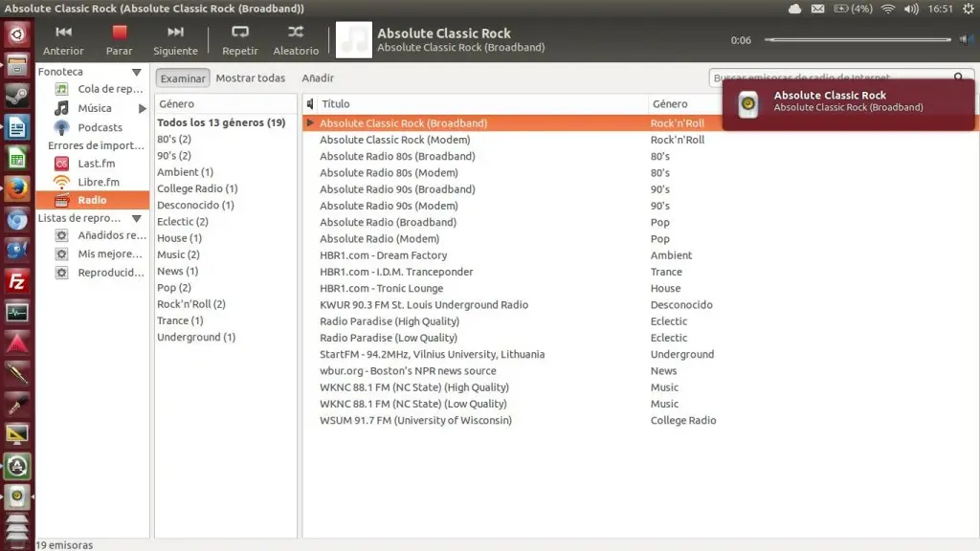The height and width of the screenshot is (551, 980).
Task: Select WSUM 91.7 FM (University of Wisconsin)
Action: [x=415, y=421]
